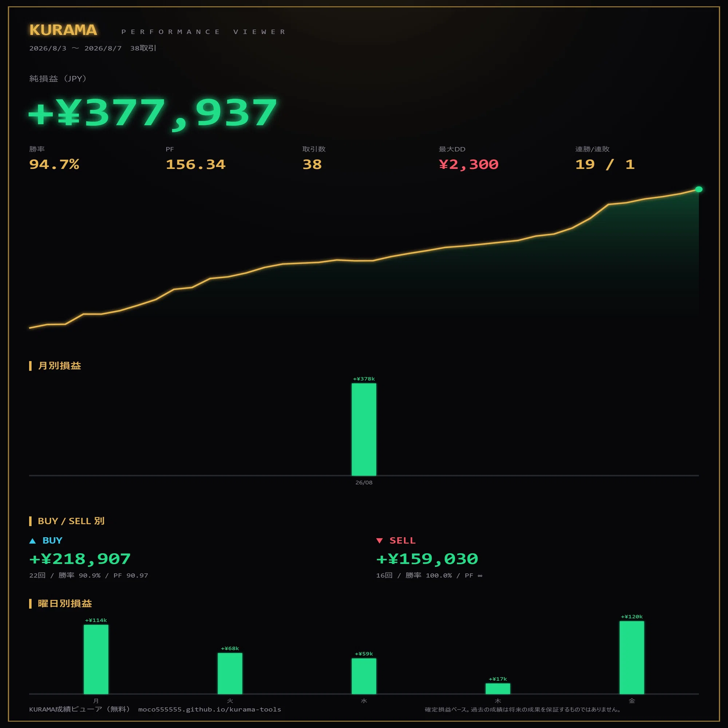This screenshot has height=728, width=728.
Task: Click the 連勝/連敗 stat label
Action: coord(592,149)
